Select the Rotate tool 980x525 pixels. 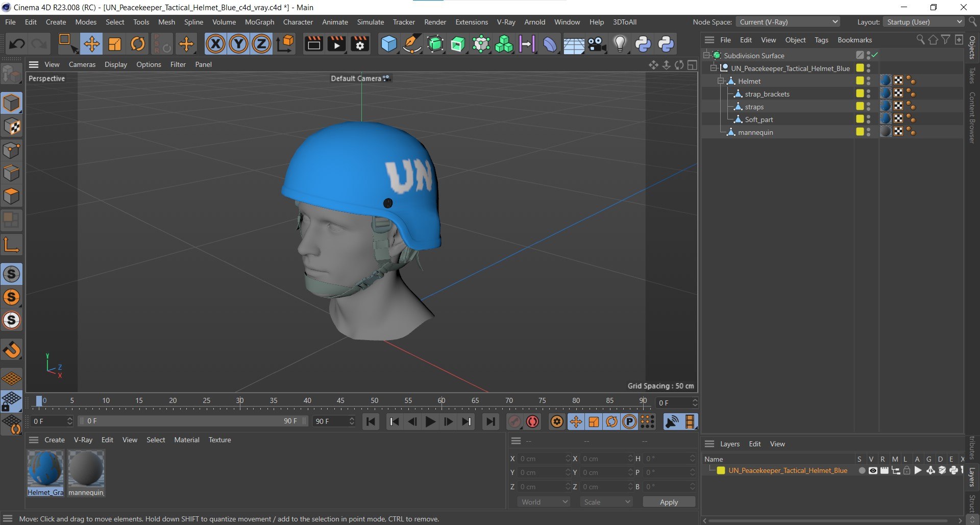click(x=138, y=44)
